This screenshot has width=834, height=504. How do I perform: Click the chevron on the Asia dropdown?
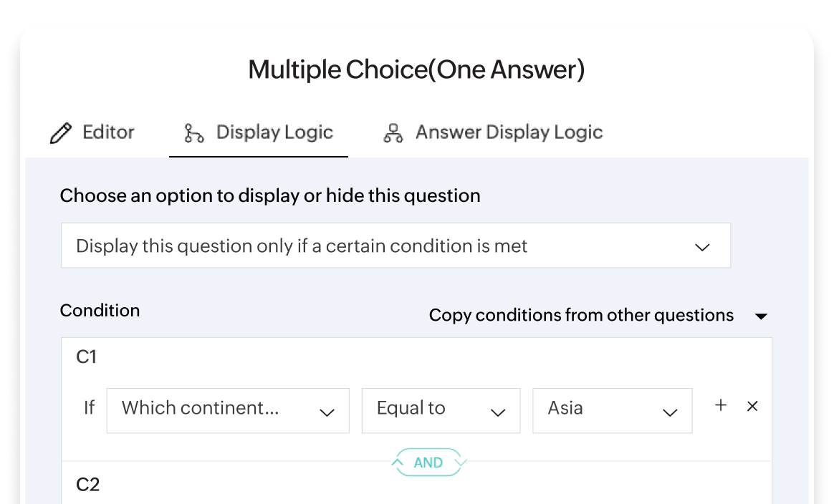(x=670, y=412)
